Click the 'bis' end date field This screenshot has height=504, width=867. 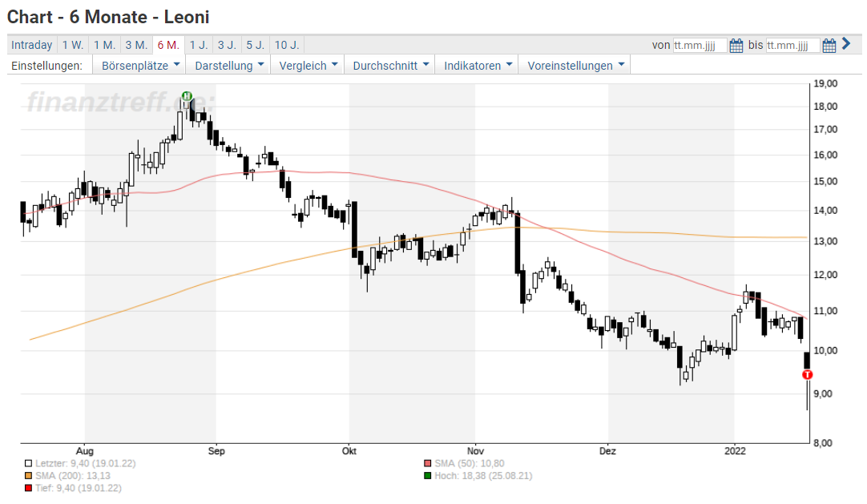click(792, 46)
